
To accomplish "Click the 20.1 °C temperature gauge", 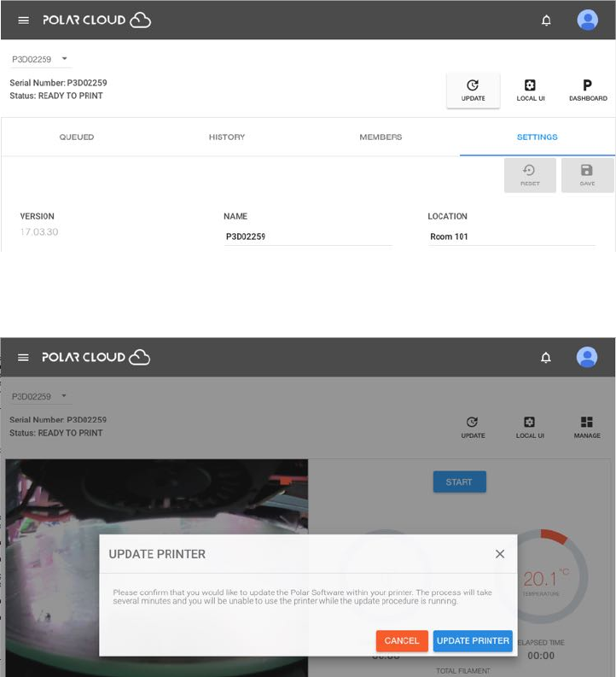I will point(543,579).
